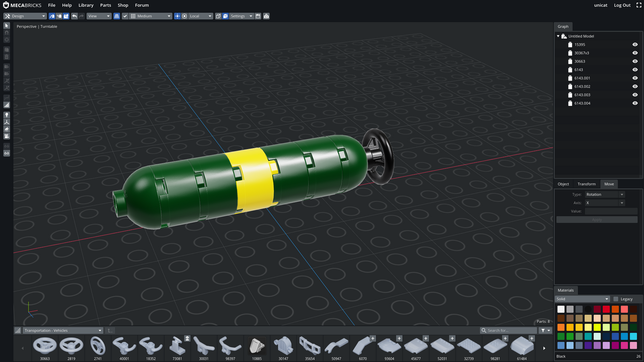Select steering wheel part 30663 thumbnail
Screen dimensions: 644x362
pos(45,348)
